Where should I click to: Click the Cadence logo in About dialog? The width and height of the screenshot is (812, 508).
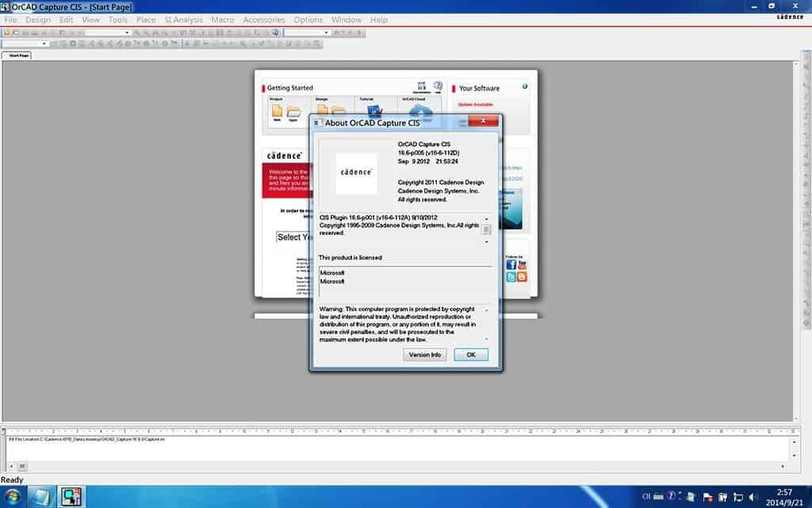pos(356,173)
